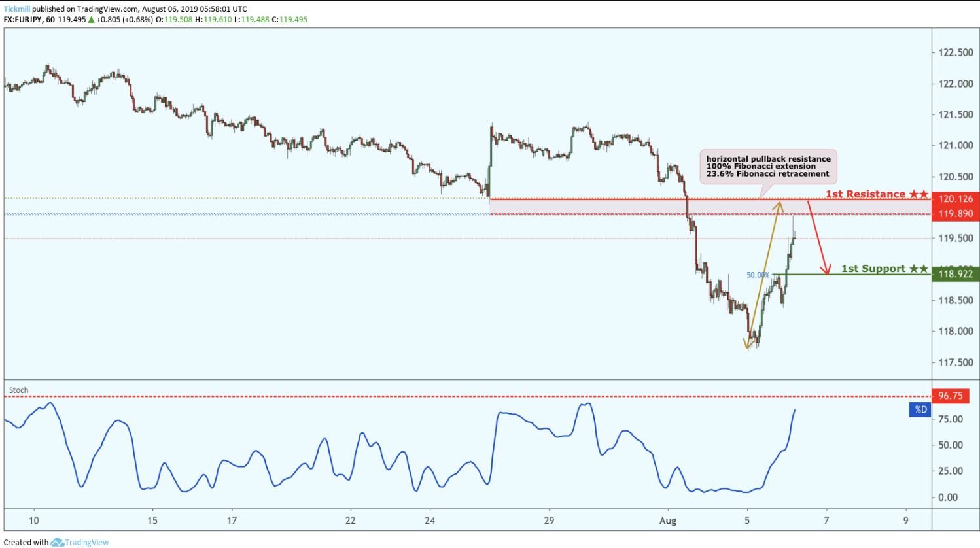Click the 25.00 stochastic axis label
This screenshot has height=548, width=980.
[x=951, y=471]
